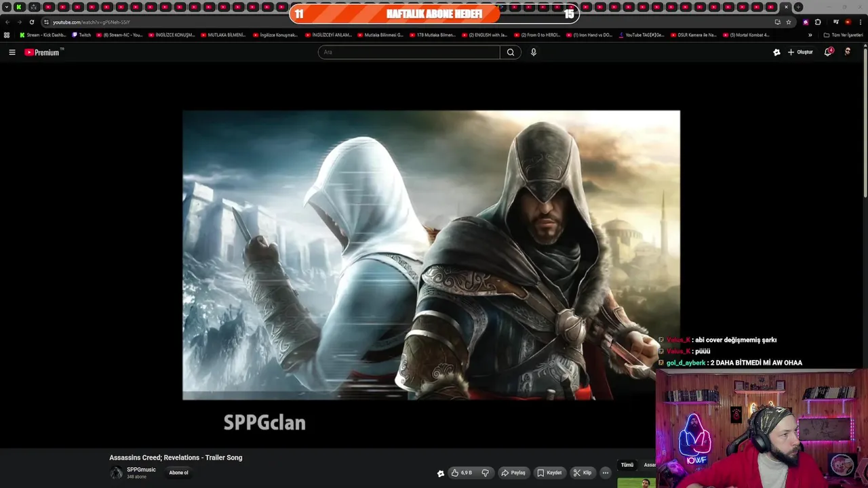Open the media control playlist icon
The image size is (868, 488).
(x=836, y=22)
